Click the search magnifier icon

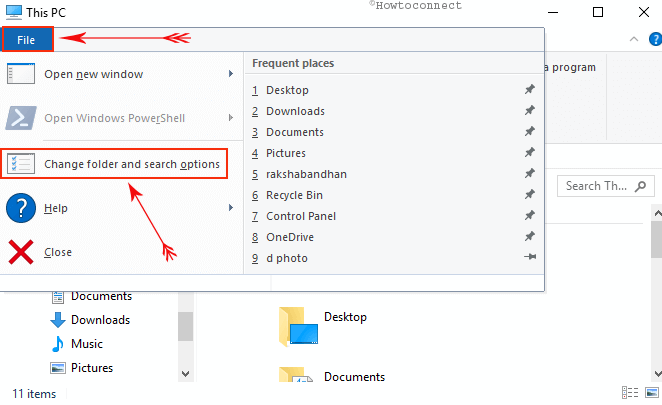640,186
